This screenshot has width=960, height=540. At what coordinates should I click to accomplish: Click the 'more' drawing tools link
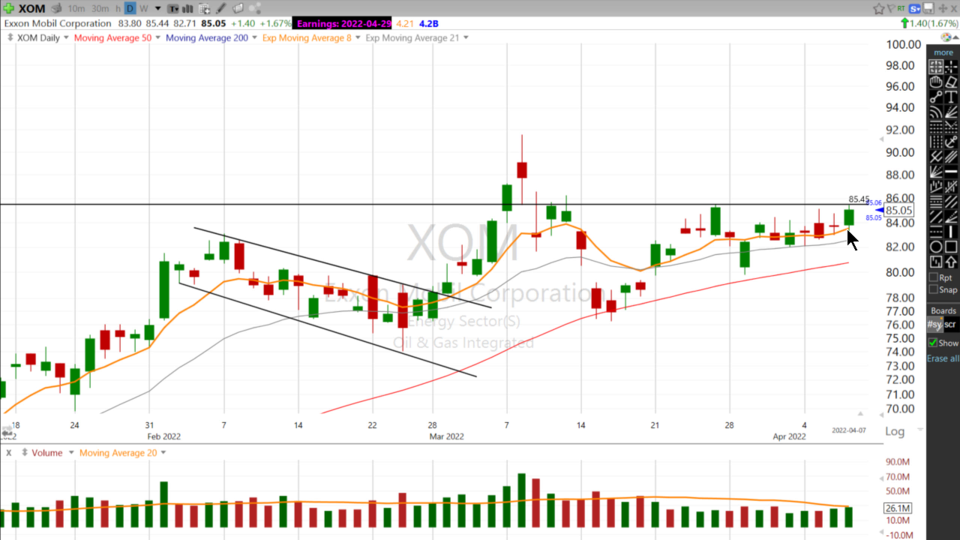943,53
